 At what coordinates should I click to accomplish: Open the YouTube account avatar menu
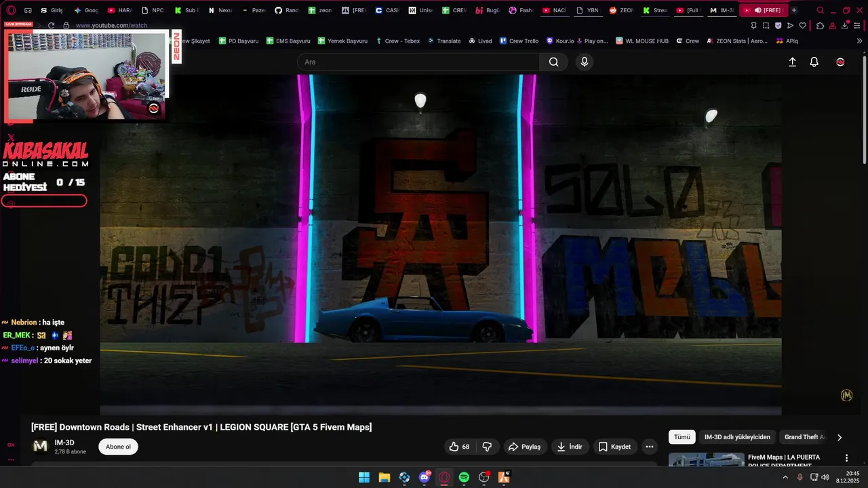pos(840,62)
